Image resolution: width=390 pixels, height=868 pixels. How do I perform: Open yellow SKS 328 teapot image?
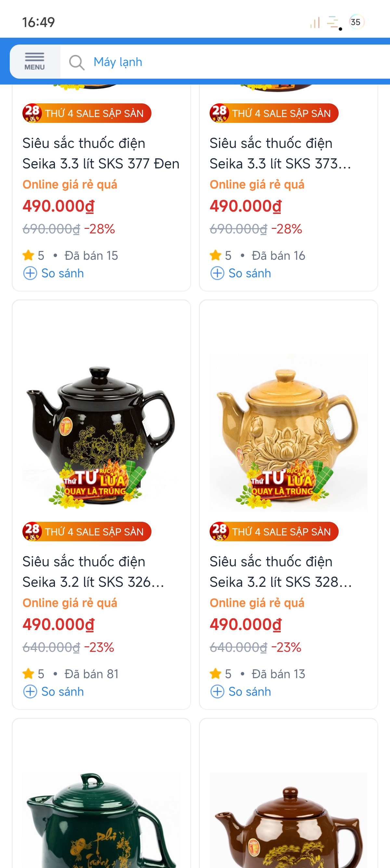click(289, 433)
